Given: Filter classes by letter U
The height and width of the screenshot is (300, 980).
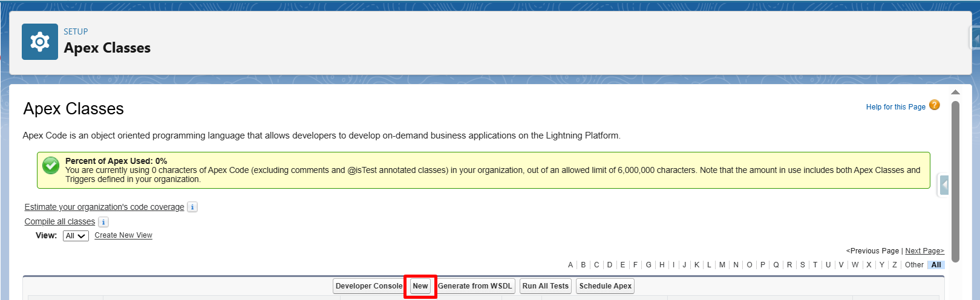Looking at the screenshot, I should 828,265.
